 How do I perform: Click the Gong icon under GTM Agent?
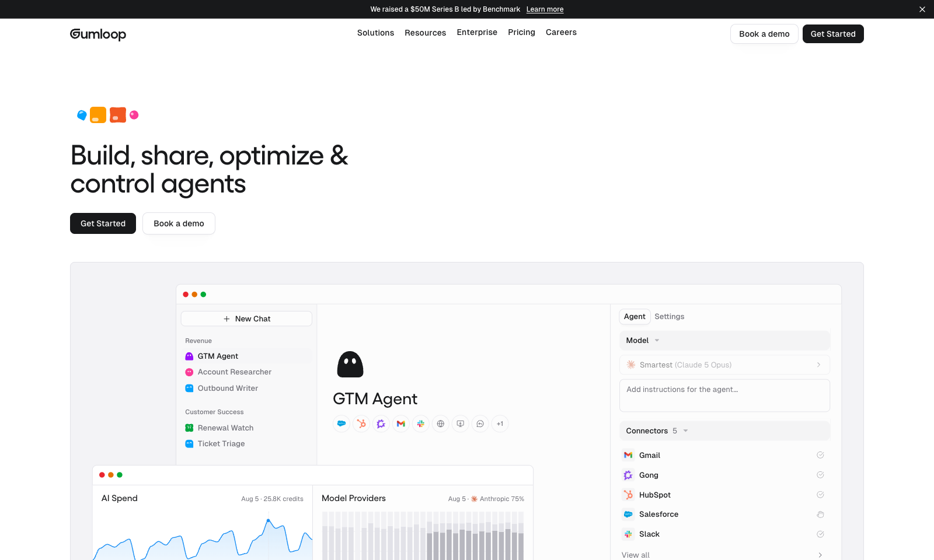click(381, 423)
